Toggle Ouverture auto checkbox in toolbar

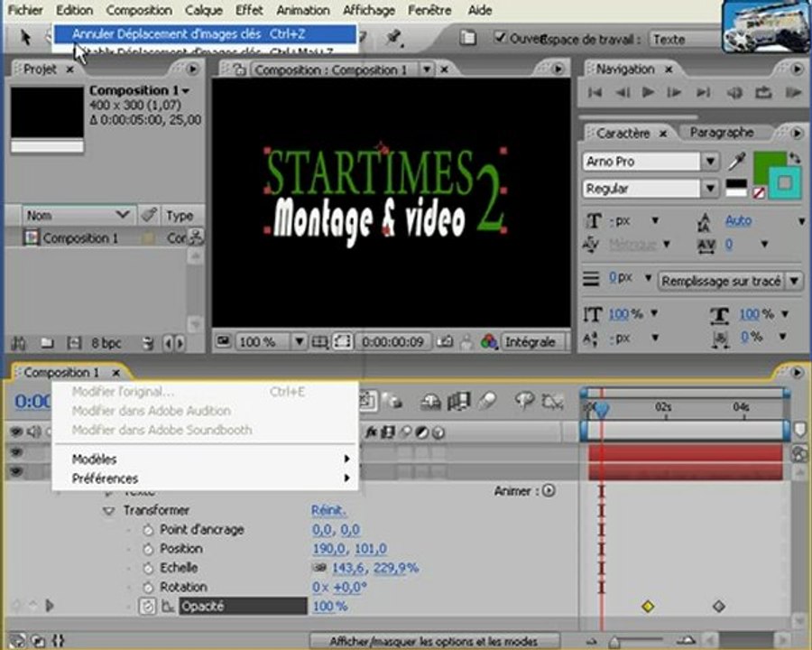499,37
